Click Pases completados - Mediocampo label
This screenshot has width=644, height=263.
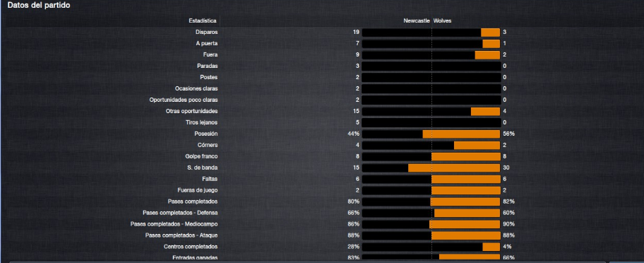(174, 224)
